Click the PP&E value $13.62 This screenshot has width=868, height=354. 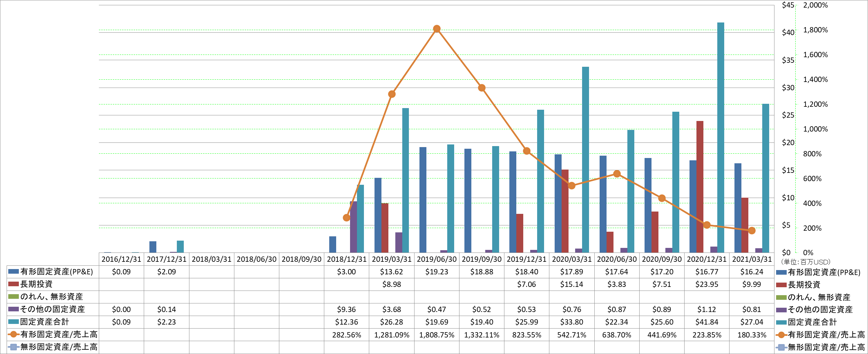pyautogui.click(x=392, y=272)
